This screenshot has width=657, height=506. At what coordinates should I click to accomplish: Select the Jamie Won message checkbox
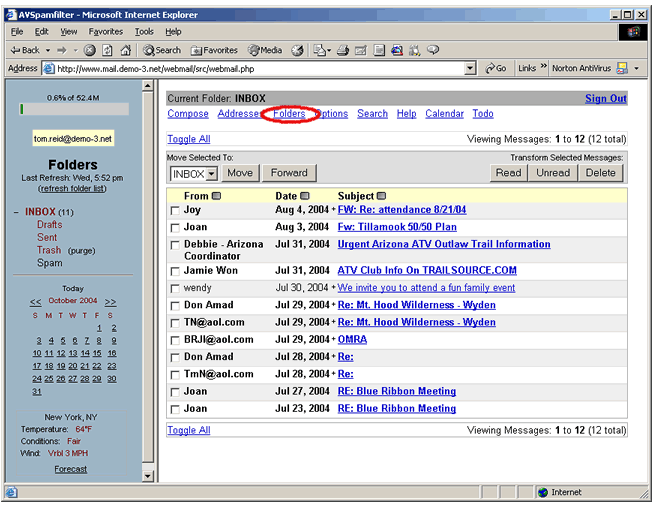pyautogui.click(x=175, y=271)
